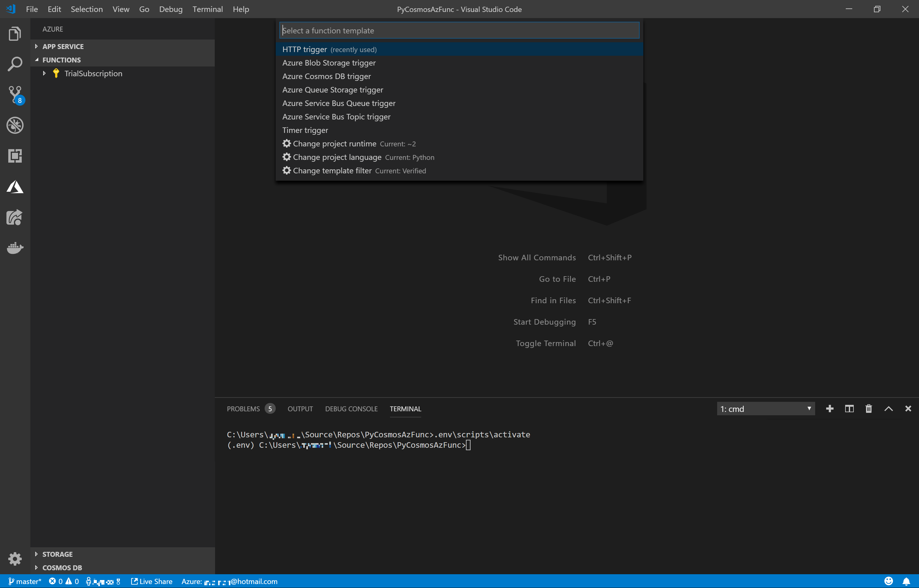Open Source Control view with 8 changes
This screenshot has width=919, height=588.
click(15, 94)
